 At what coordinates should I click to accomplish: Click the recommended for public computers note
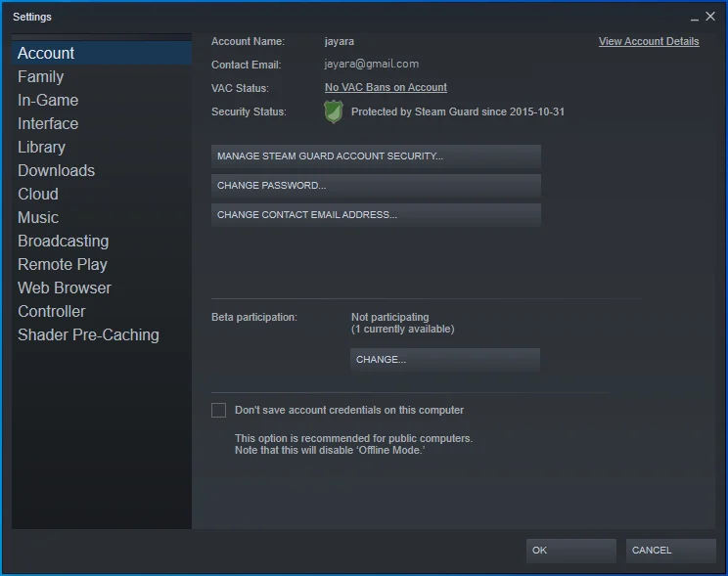[x=353, y=439]
